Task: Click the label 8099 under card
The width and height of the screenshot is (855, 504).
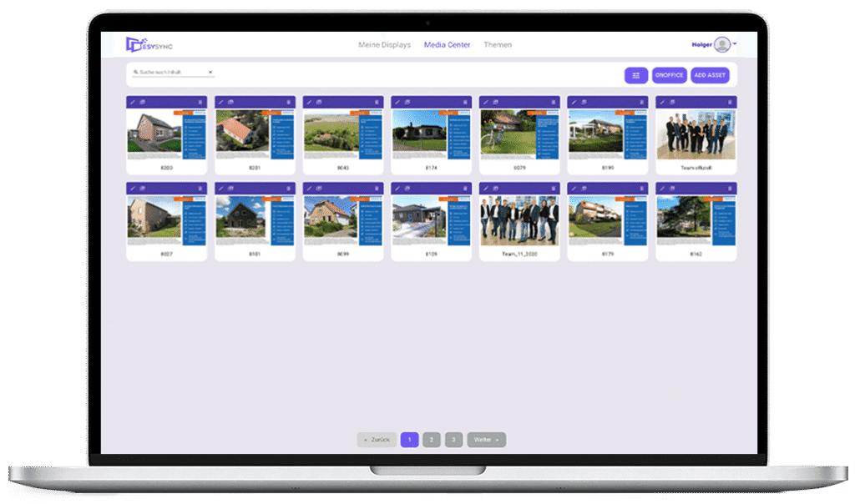Action: 343,254
